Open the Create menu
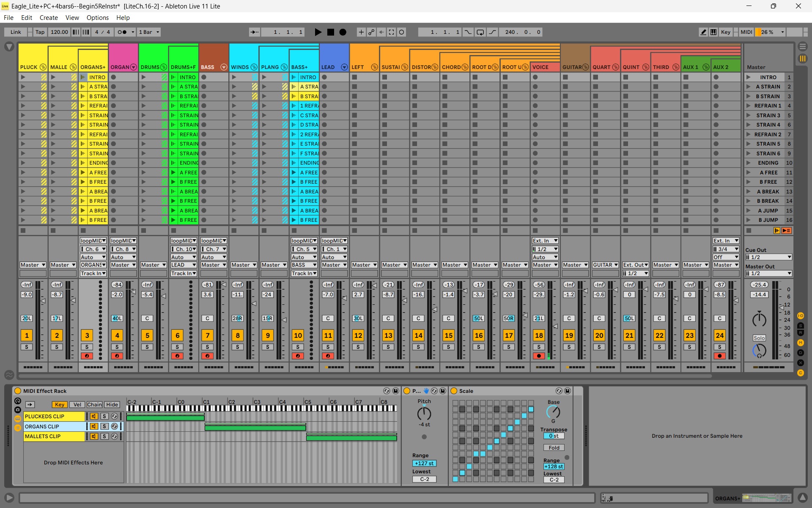The width and height of the screenshot is (812, 508). (x=49, y=18)
